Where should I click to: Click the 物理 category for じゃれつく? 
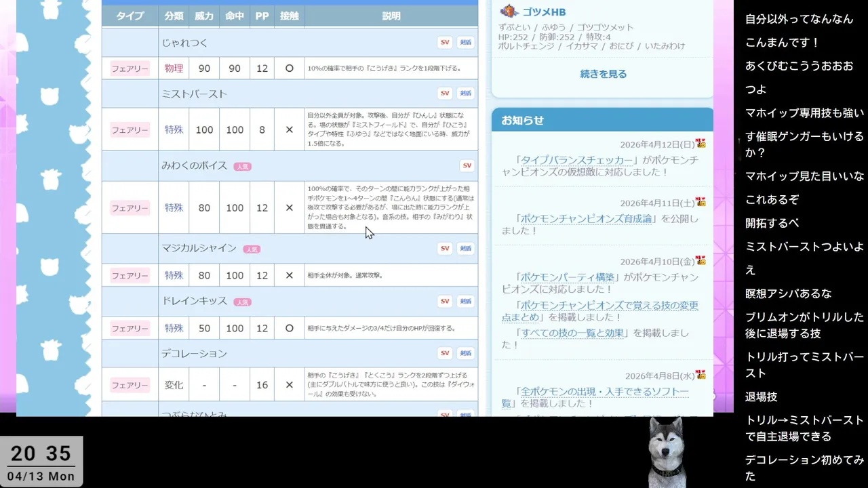coord(174,68)
